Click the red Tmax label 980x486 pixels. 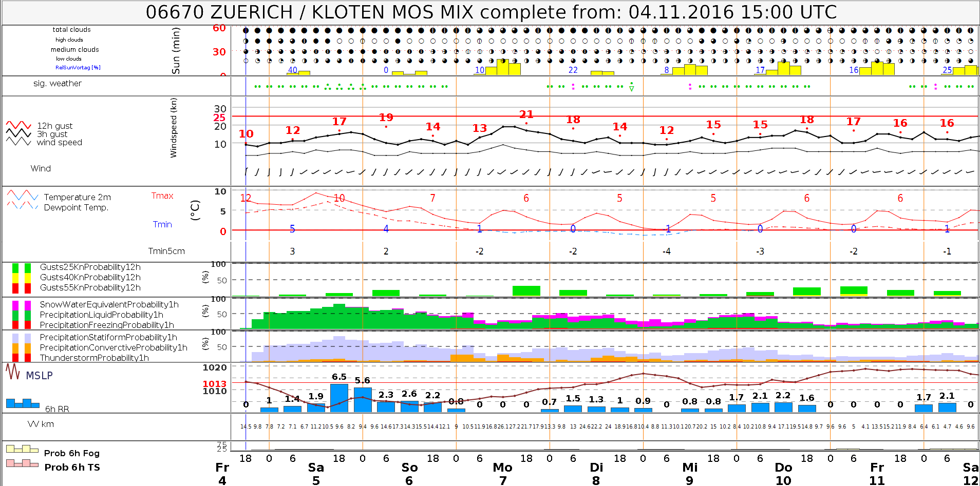(162, 196)
